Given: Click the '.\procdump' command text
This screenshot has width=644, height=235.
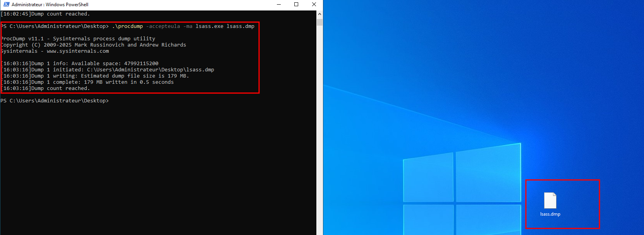Looking at the screenshot, I should tap(127, 26).
